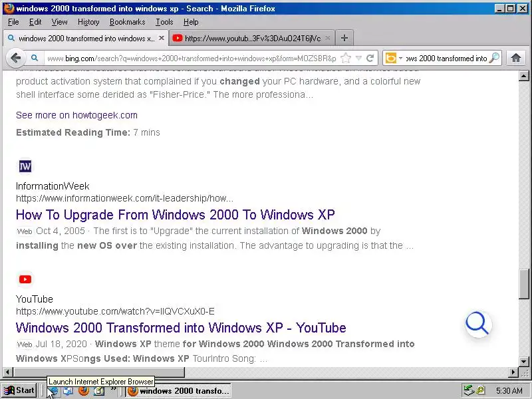
Task: Open the Windows Start menu
Action: (19, 390)
